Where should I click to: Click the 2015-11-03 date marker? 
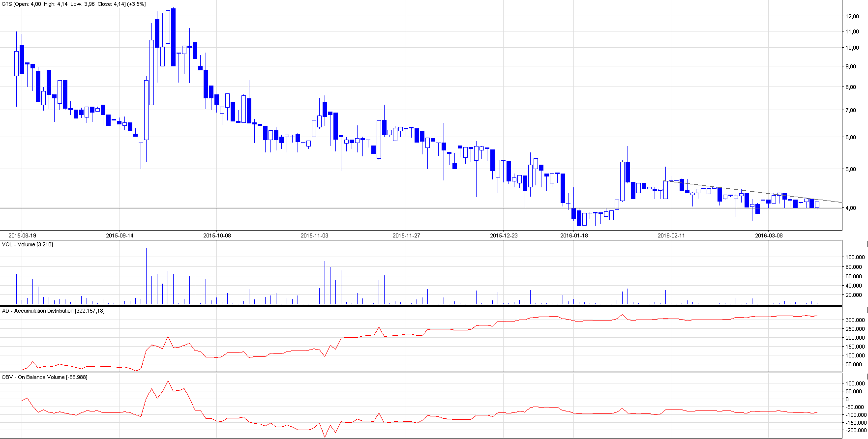tap(314, 235)
